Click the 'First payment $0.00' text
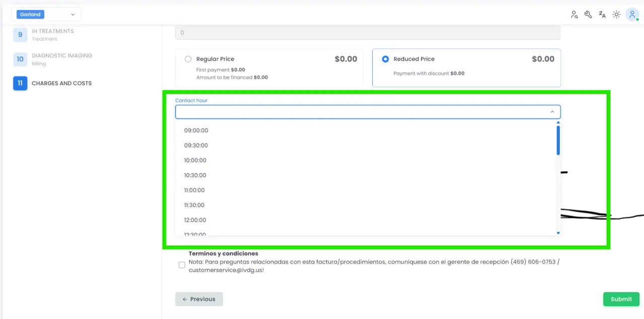Screen dimensions: 644x319 [x=220, y=70]
